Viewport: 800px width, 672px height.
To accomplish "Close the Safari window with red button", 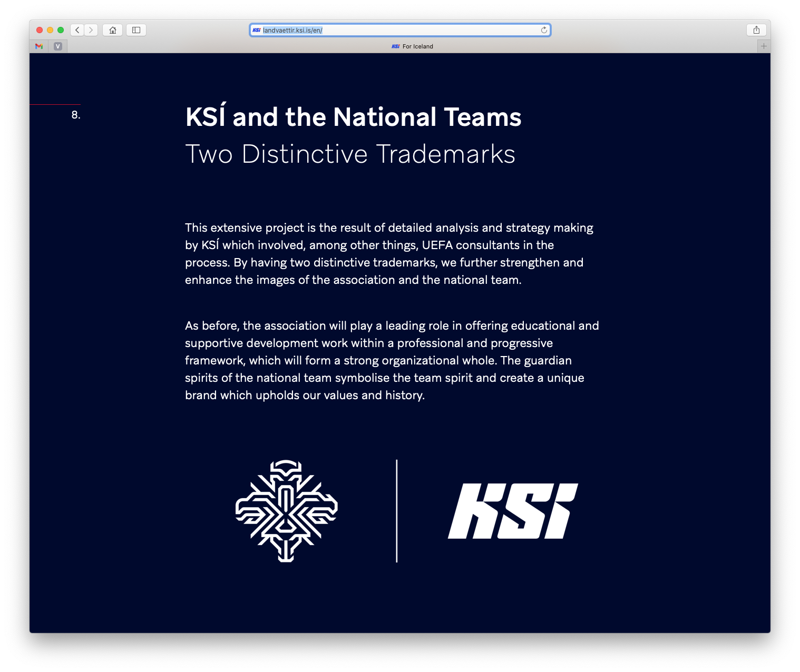I will click(40, 30).
